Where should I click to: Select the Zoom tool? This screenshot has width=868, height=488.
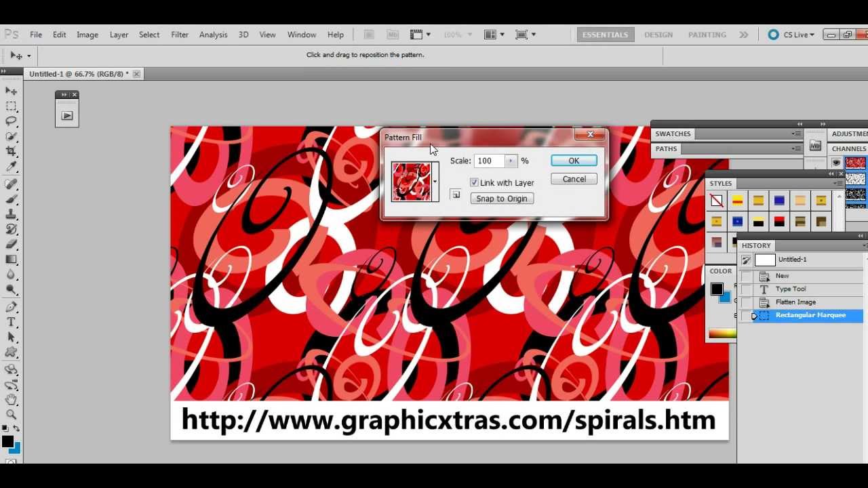coord(11,414)
